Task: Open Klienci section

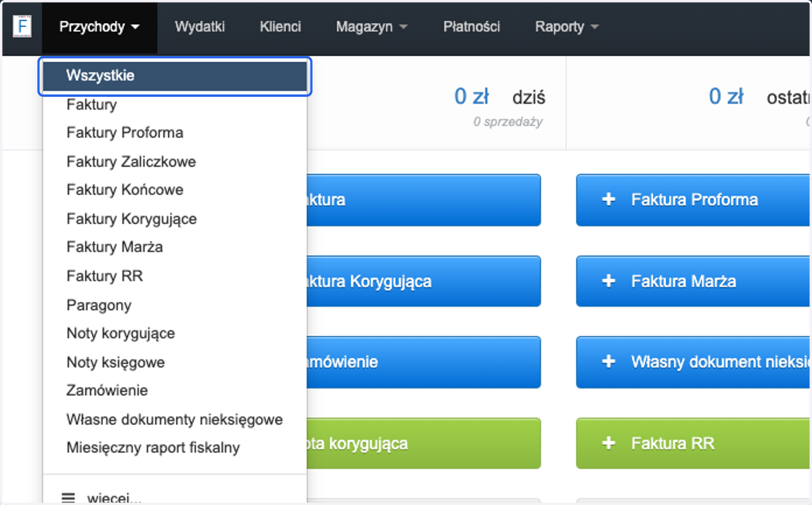Action: (x=280, y=27)
